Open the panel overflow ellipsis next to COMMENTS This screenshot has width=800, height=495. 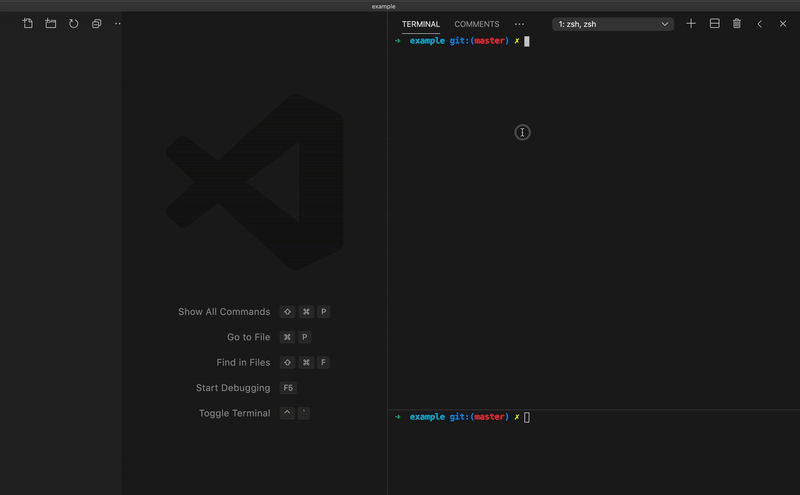(519, 24)
